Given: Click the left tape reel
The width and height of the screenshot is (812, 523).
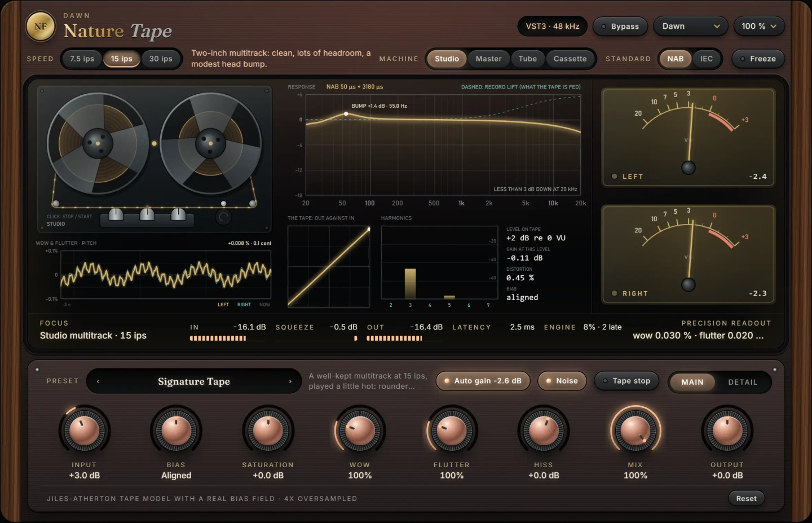Looking at the screenshot, I should tap(98, 143).
